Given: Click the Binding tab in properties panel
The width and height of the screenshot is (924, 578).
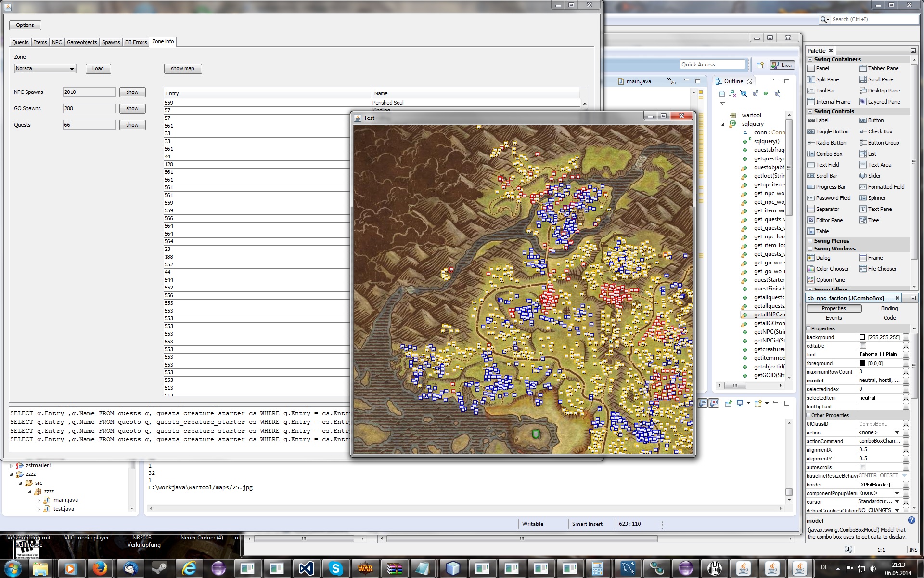Looking at the screenshot, I should [x=889, y=308].
